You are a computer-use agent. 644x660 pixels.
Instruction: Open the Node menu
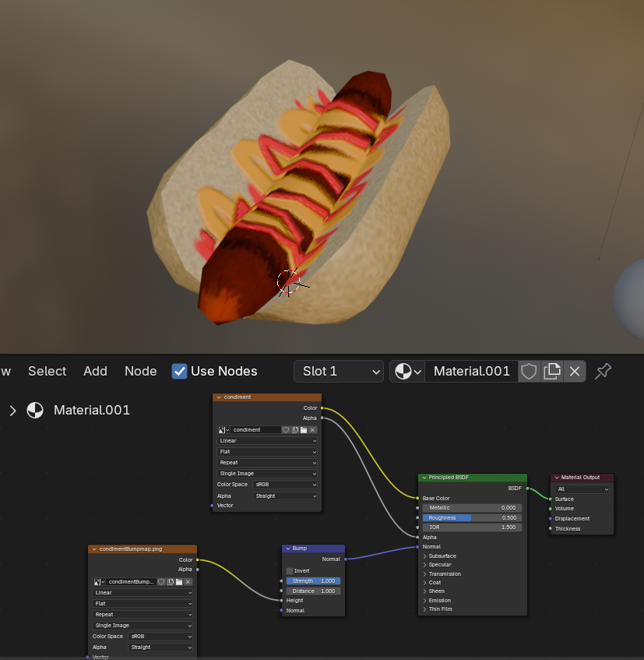click(x=140, y=371)
